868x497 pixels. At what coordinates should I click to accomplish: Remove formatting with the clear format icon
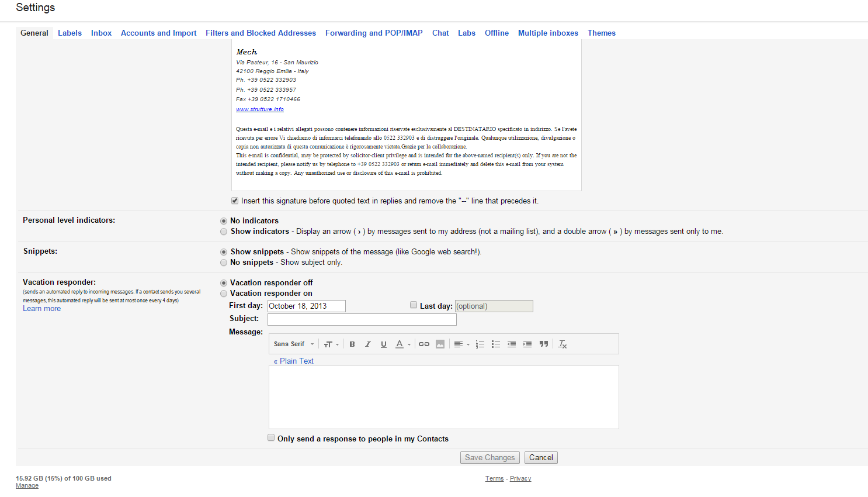[x=563, y=344]
